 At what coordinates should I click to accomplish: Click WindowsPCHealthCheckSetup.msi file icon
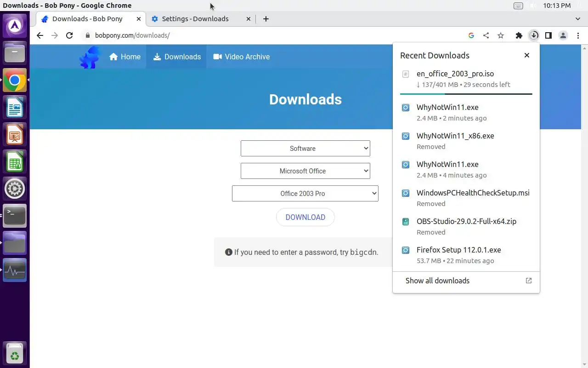406,193
